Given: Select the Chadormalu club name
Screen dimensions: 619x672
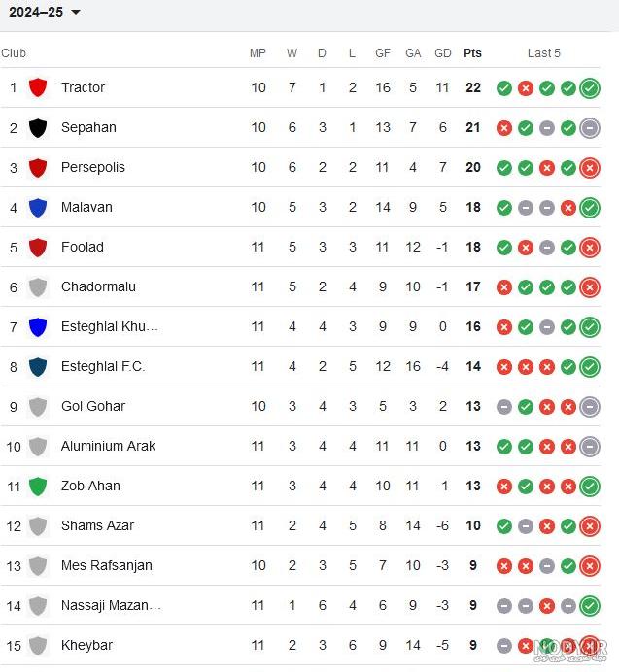Looking at the screenshot, I should click(x=98, y=286).
